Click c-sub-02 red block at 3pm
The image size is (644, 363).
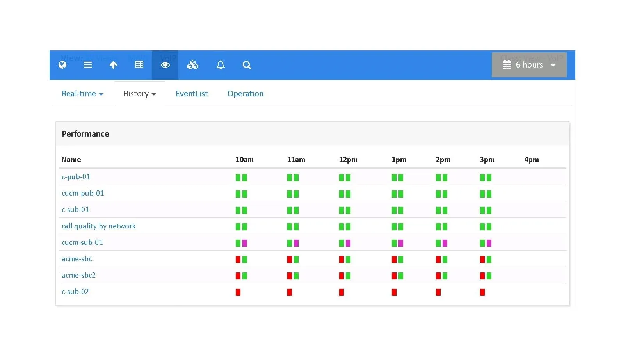point(482,292)
